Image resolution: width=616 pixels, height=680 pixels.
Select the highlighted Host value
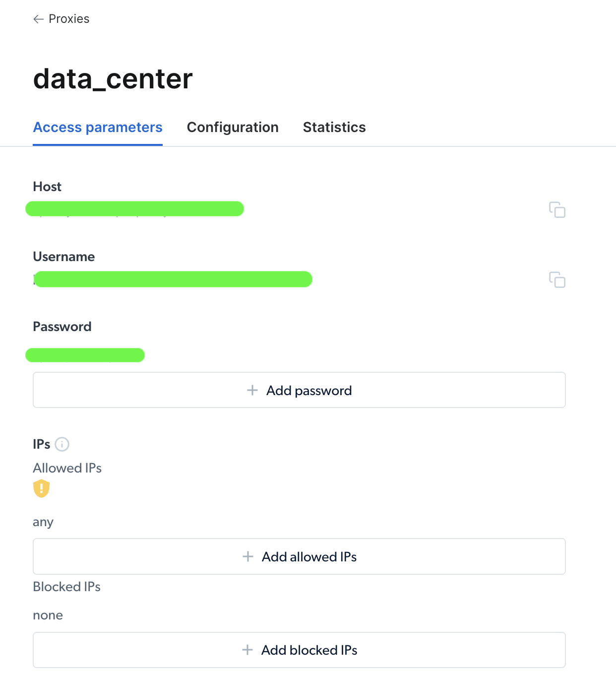(134, 208)
